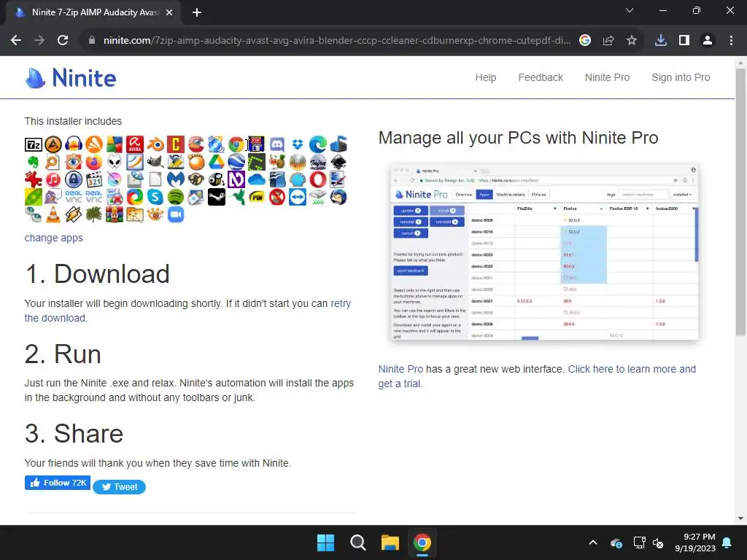747x560 pixels.
Task: Show hidden system tray icons
Action: click(x=592, y=542)
